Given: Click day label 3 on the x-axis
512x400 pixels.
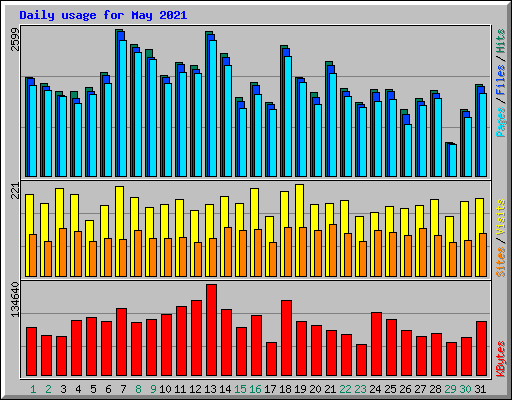Looking at the screenshot, I should pyautogui.click(x=63, y=389).
